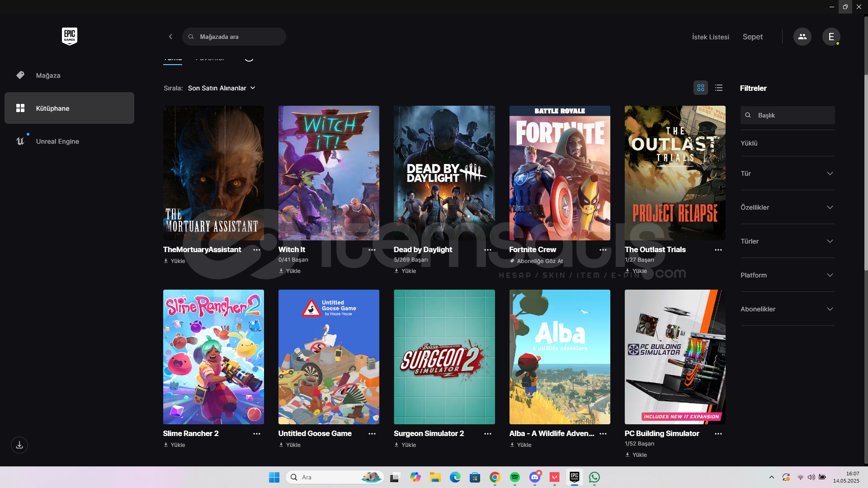Open Discord from the taskbar
This screenshot has width=868, height=488.
coord(535,477)
